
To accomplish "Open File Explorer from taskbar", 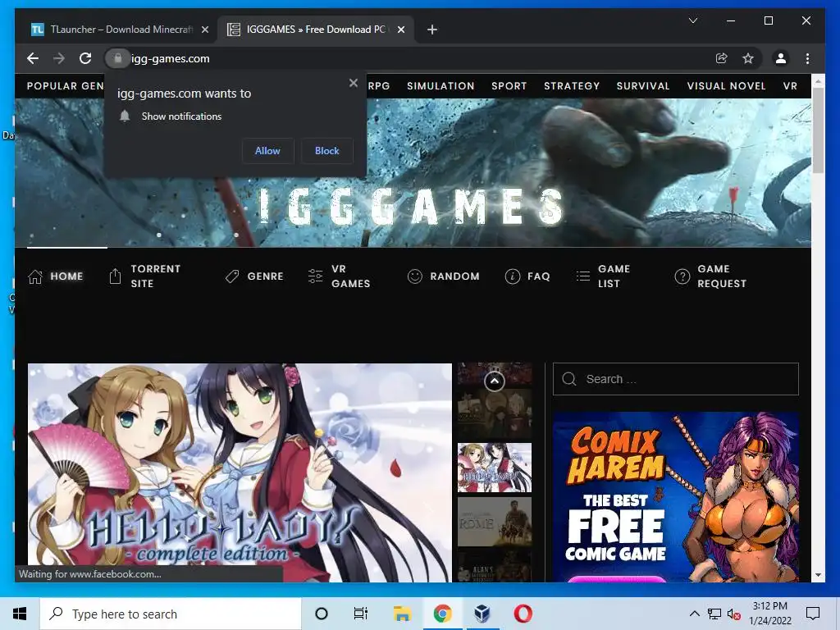I will [x=402, y=614].
